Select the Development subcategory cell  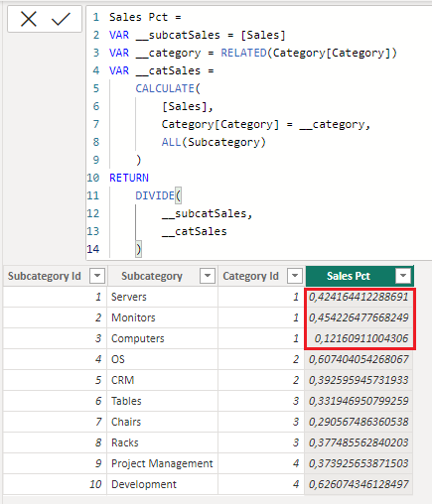[163, 484]
